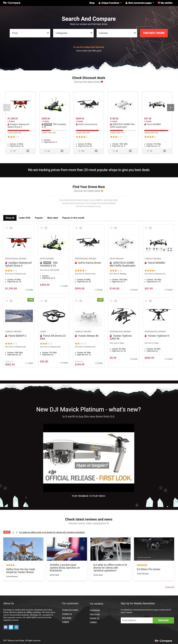Click the FIND BEST DRONE button
The height and width of the screenshot is (644, 178).
click(x=154, y=33)
